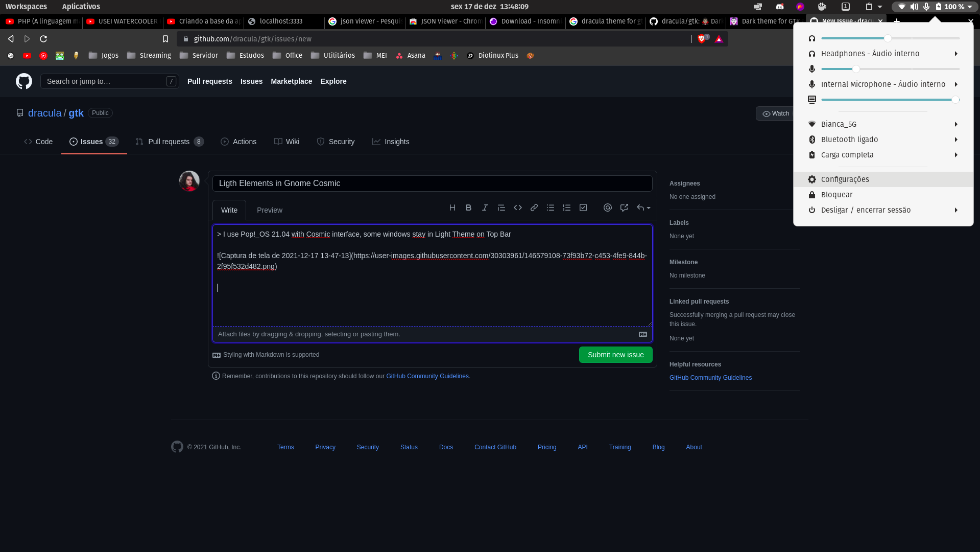Add a task list checkbox icon

coord(583,208)
